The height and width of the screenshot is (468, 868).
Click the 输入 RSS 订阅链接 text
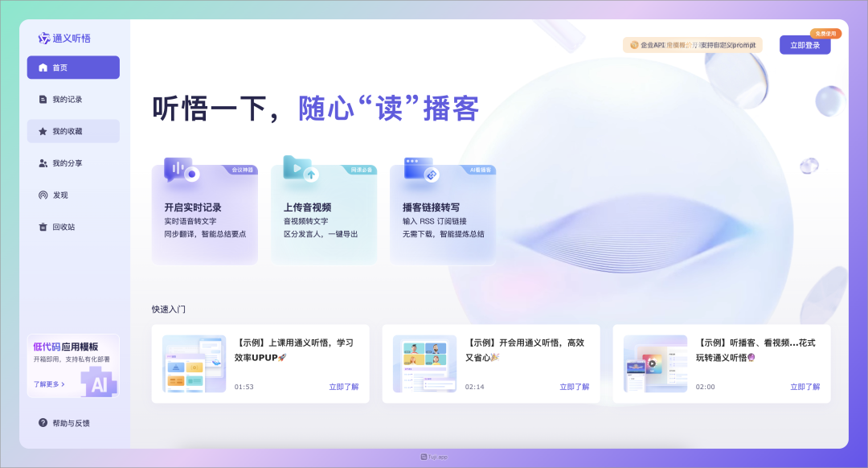435,221
